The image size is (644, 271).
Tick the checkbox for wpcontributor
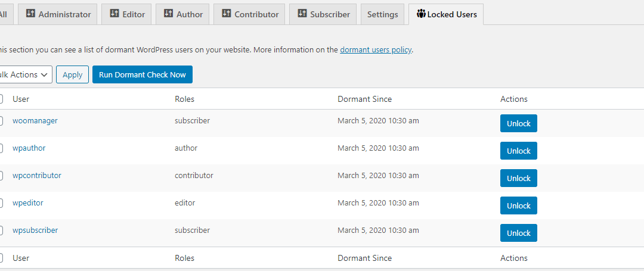tap(1, 176)
